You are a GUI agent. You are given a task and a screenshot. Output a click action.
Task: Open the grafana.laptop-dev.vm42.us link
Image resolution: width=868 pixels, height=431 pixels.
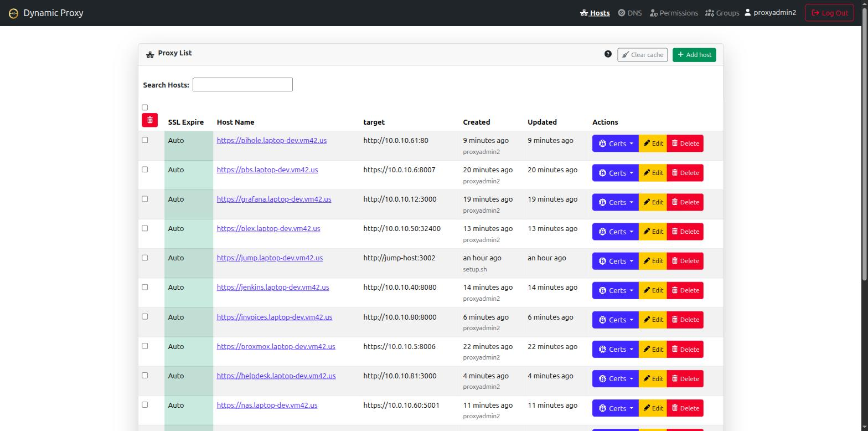pyautogui.click(x=274, y=199)
